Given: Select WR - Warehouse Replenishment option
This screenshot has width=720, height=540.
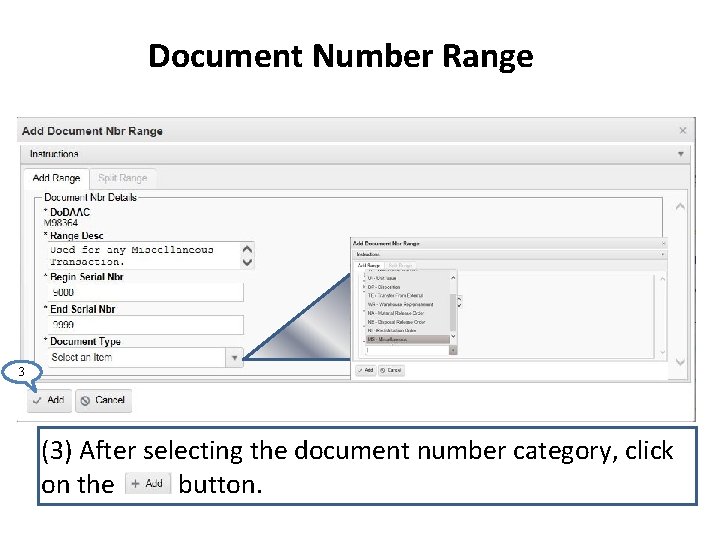Looking at the screenshot, I should coord(407,304).
